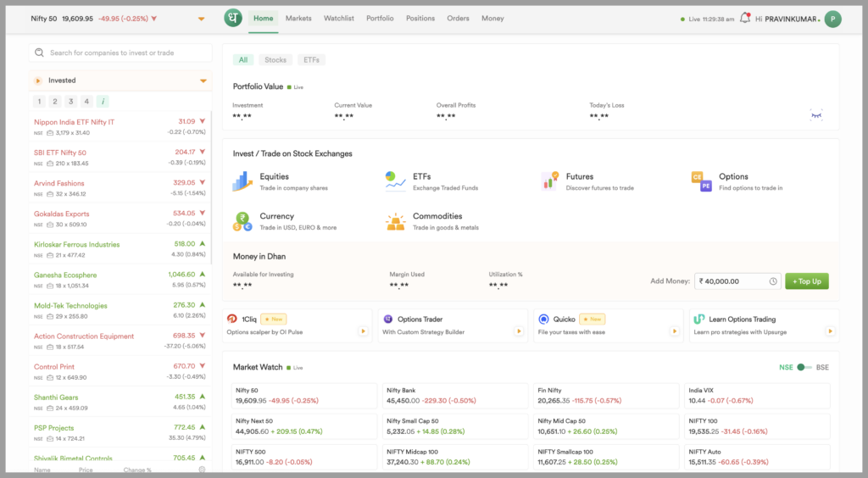Viewport: 868px width, 478px height.
Task: Click the + Top Up button
Action: pos(807,281)
